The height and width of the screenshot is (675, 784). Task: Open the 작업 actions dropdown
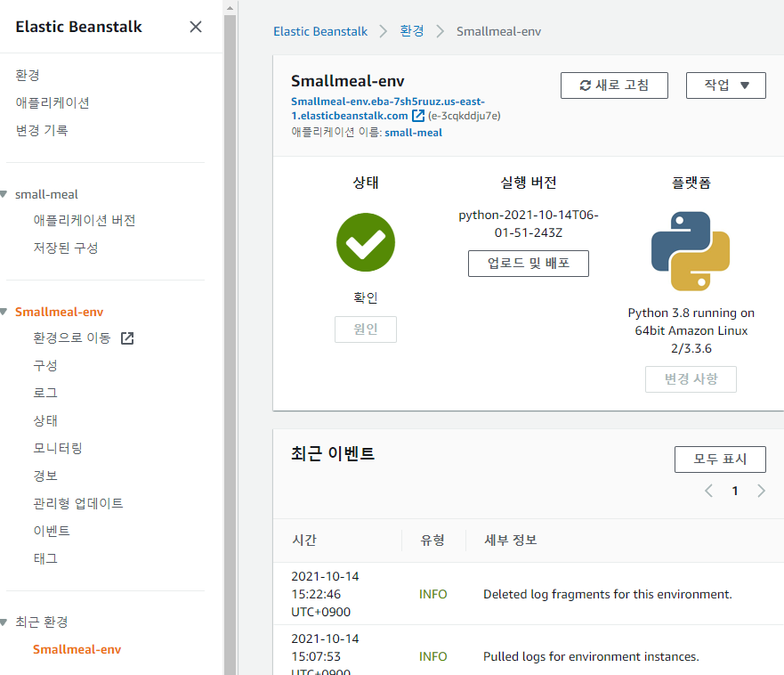coord(725,85)
